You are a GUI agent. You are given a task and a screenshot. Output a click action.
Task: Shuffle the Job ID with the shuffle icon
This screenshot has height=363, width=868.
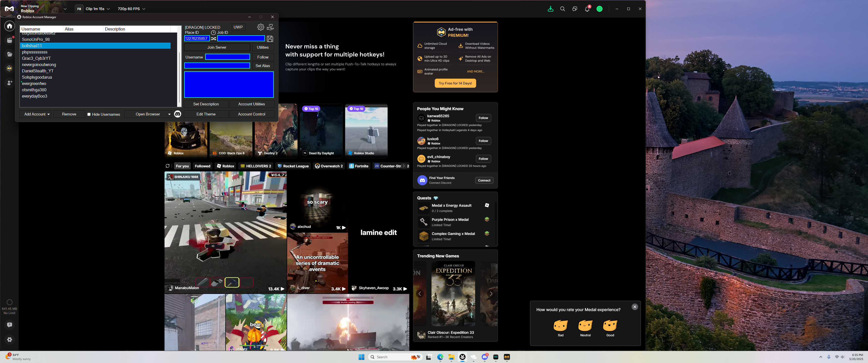[214, 39]
